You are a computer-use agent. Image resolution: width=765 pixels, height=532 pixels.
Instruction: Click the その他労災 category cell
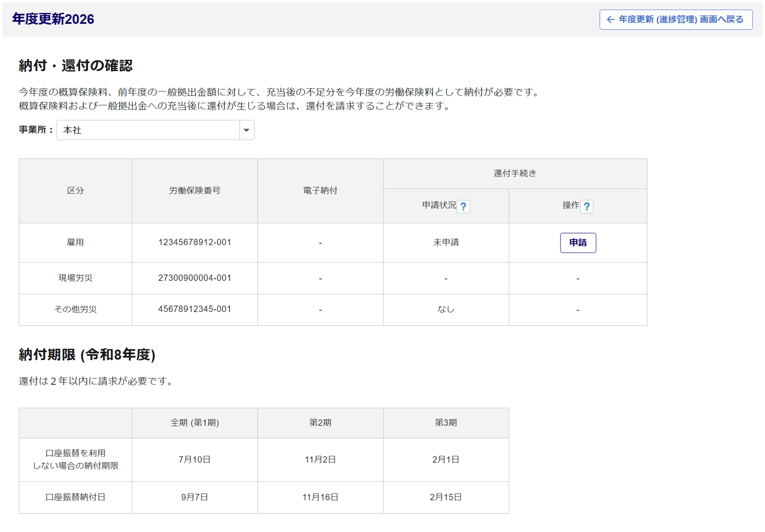click(75, 309)
